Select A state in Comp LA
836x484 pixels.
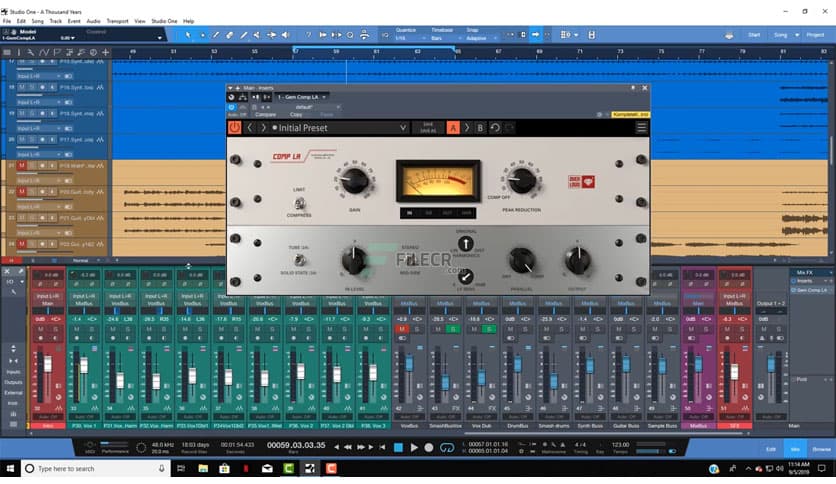pos(453,128)
